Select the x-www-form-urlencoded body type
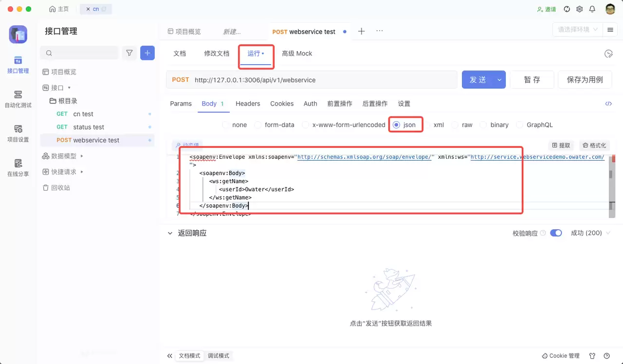623x364 pixels. click(x=344, y=125)
